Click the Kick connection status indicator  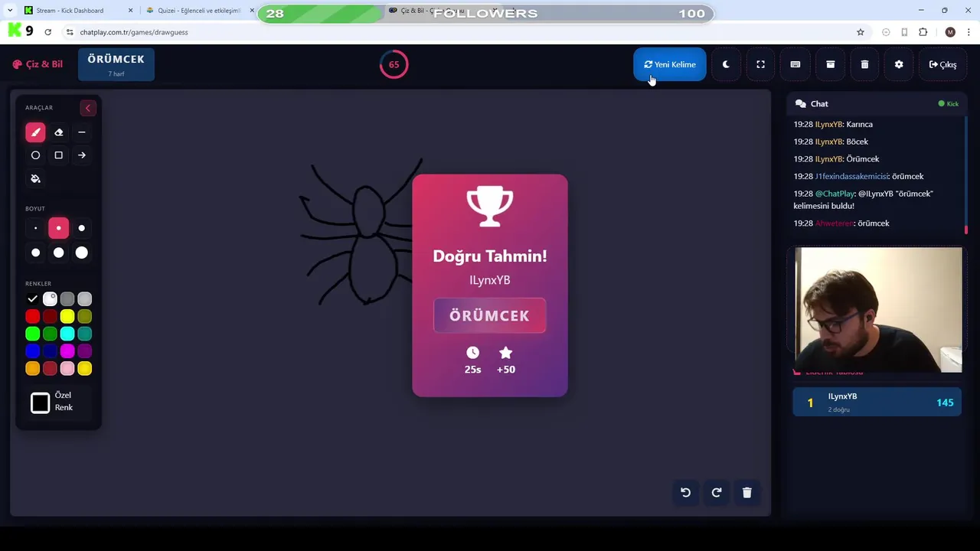(948, 103)
